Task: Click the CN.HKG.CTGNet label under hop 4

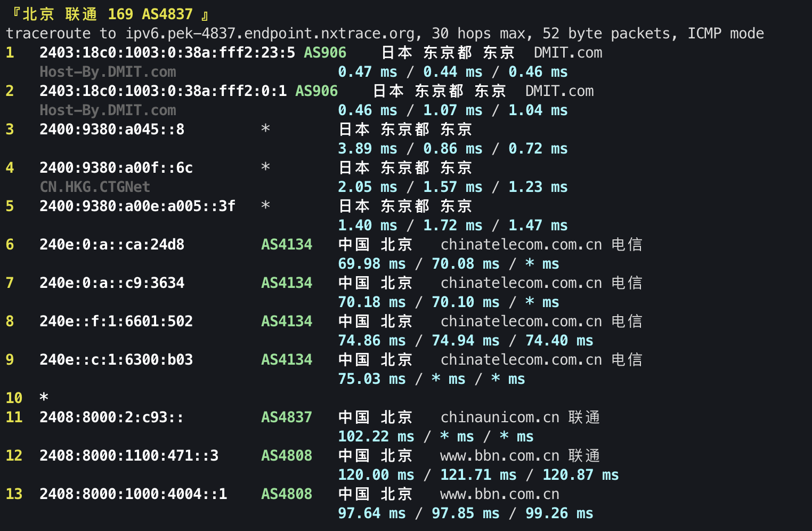Action: [x=95, y=187]
